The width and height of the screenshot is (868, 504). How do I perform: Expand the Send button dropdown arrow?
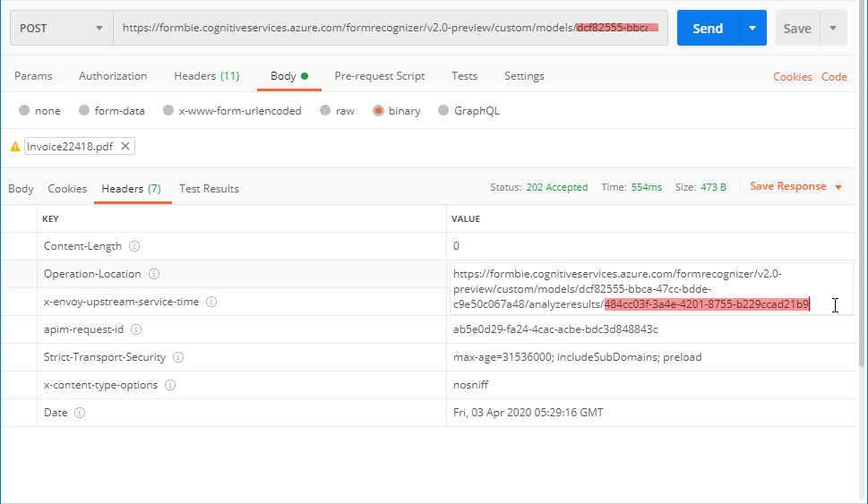752,29
